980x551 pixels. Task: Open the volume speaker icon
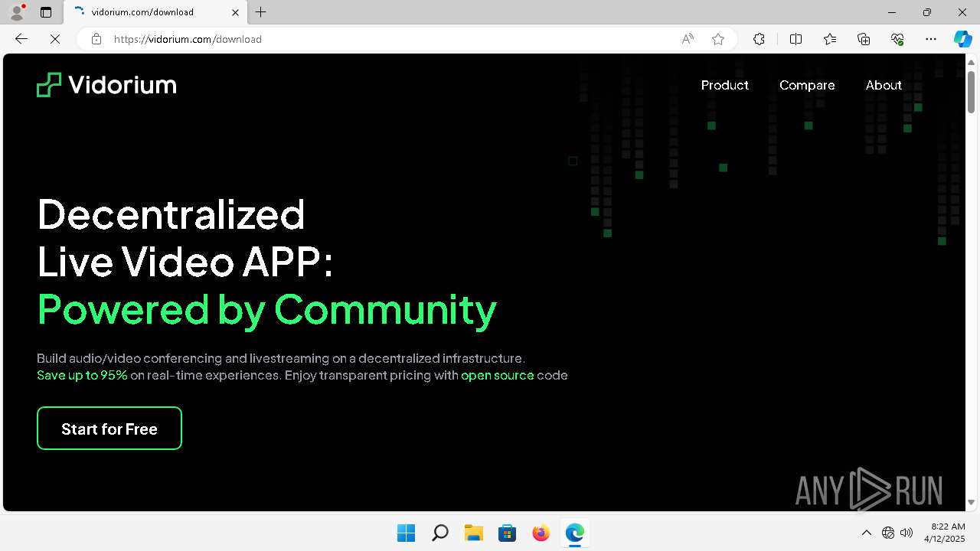pos(906,533)
